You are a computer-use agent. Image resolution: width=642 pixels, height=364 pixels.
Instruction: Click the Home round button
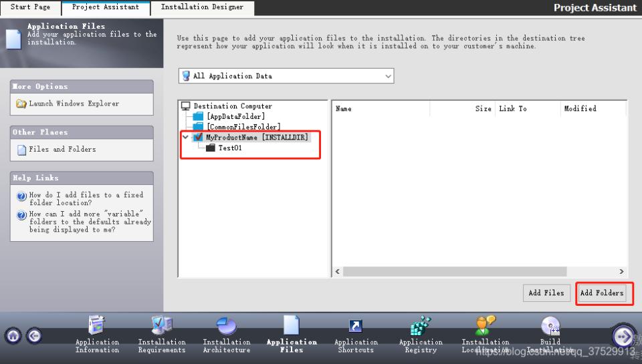point(13,336)
